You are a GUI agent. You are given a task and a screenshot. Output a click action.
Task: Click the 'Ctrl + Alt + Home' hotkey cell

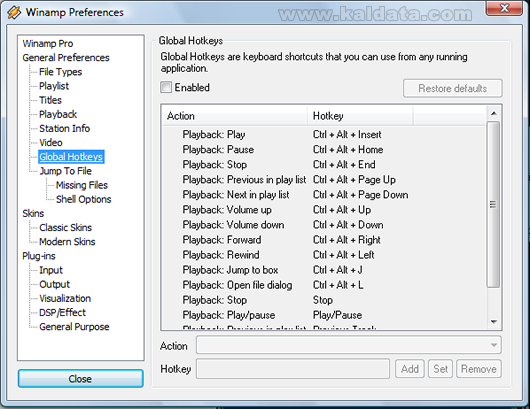point(348,149)
